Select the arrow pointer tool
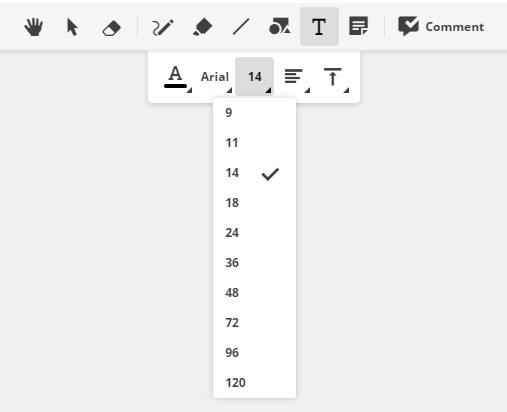507x412 pixels. [72, 27]
